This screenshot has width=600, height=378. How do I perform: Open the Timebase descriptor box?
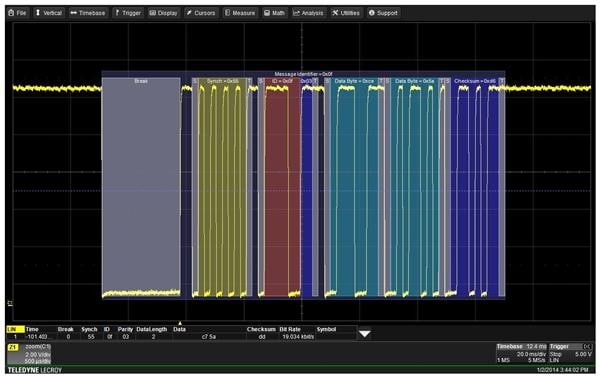522,354
